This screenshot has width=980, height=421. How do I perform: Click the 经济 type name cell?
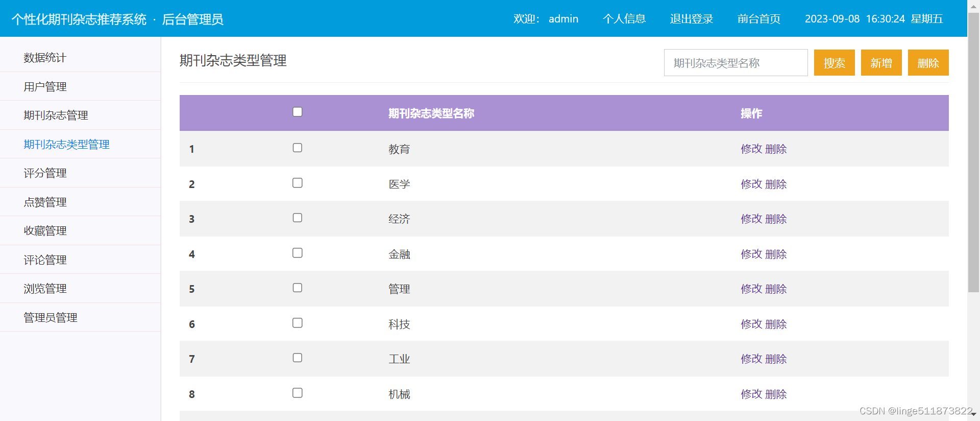point(399,219)
